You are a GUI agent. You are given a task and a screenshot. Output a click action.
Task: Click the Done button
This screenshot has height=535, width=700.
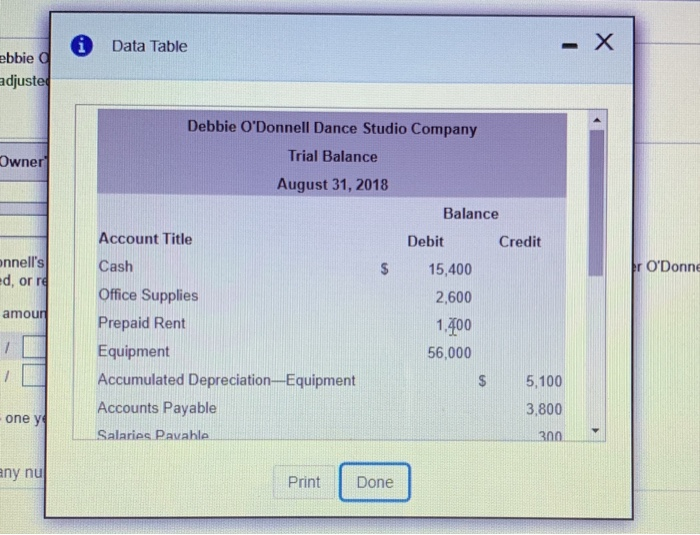tap(375, 482)
